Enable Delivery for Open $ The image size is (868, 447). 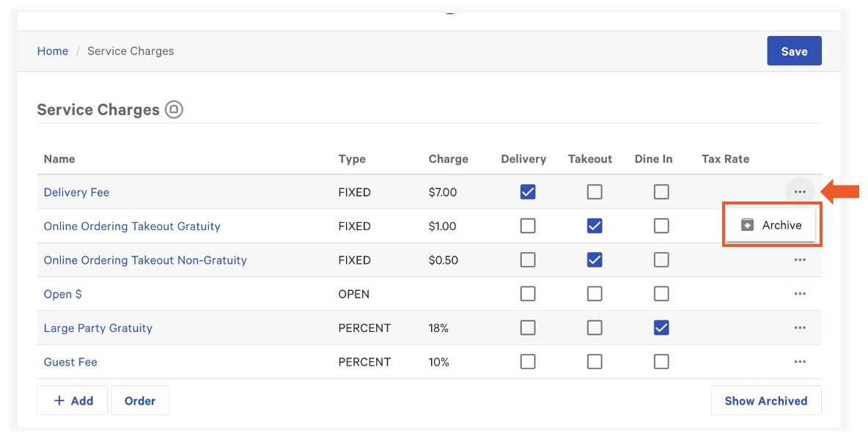[x=528, y=293]
